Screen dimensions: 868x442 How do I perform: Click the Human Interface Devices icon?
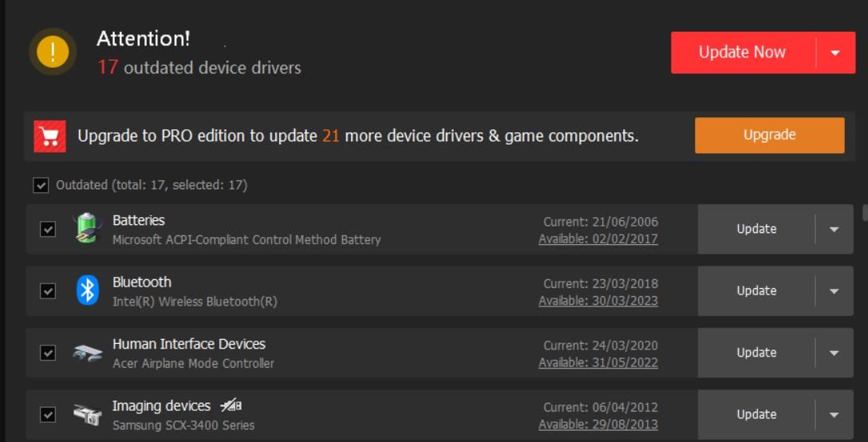pos(88,353)
